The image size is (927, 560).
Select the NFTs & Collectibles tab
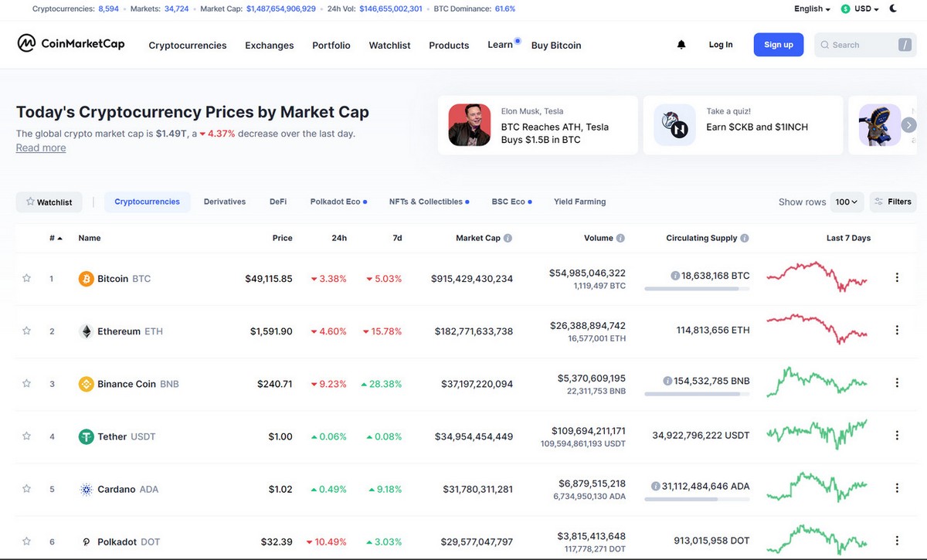coord(430,202)
